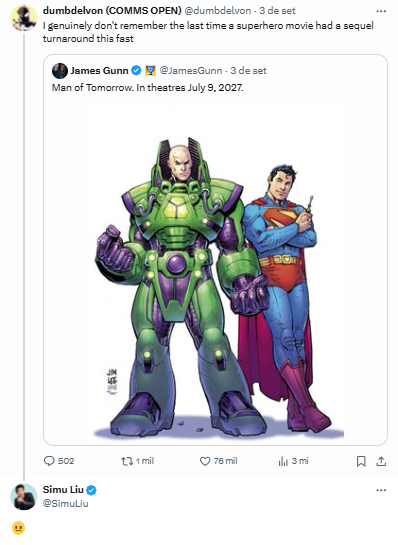This screenshot has width=398, height=545.
Task: Open the @dumbdelvon handle link
Action: click(218, 11)
